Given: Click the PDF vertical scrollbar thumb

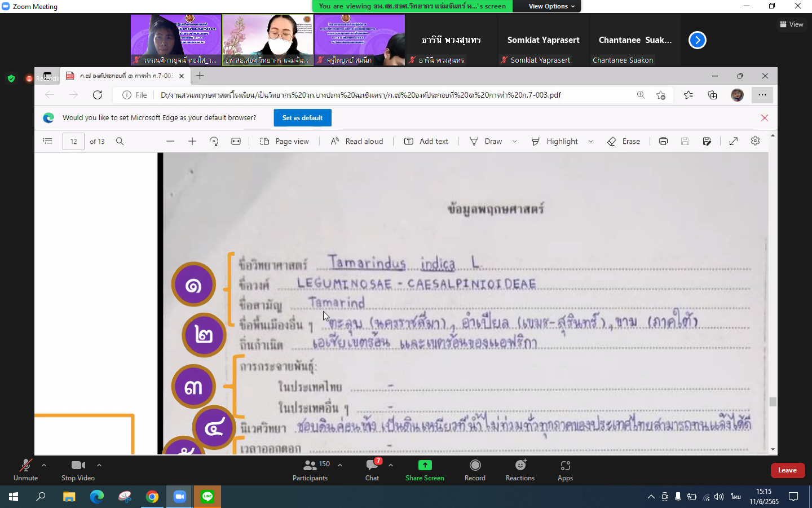Looking at the screenshot, I should [773, 401].
